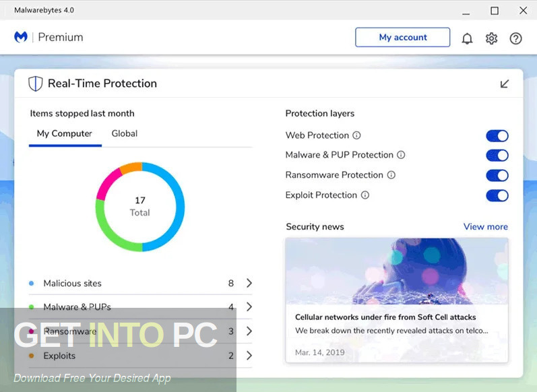The width and height of the screenshot is (537, 392).
Task: Click the pink segment of the donut chart
Action: click(x=106, y=183)
